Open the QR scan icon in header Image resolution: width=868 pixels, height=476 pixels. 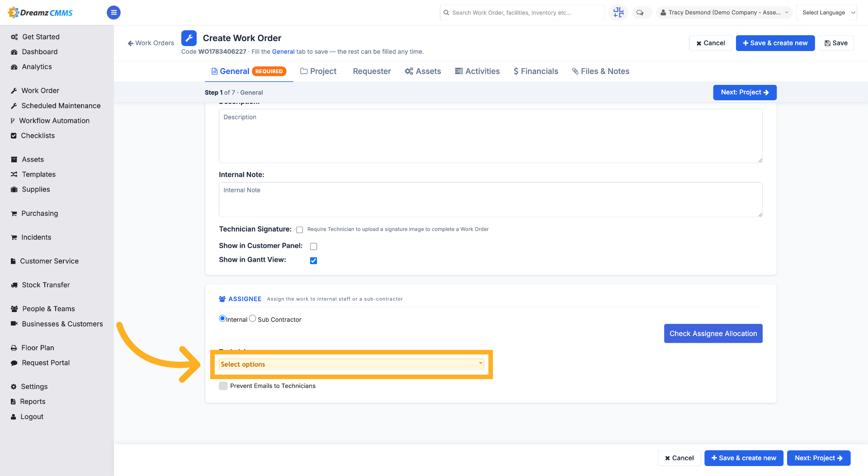(x=618, y=13)
